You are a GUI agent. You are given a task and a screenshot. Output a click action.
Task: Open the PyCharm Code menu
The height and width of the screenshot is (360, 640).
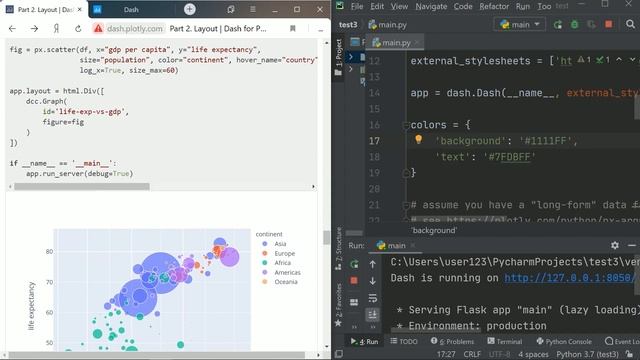click(463, 6)
